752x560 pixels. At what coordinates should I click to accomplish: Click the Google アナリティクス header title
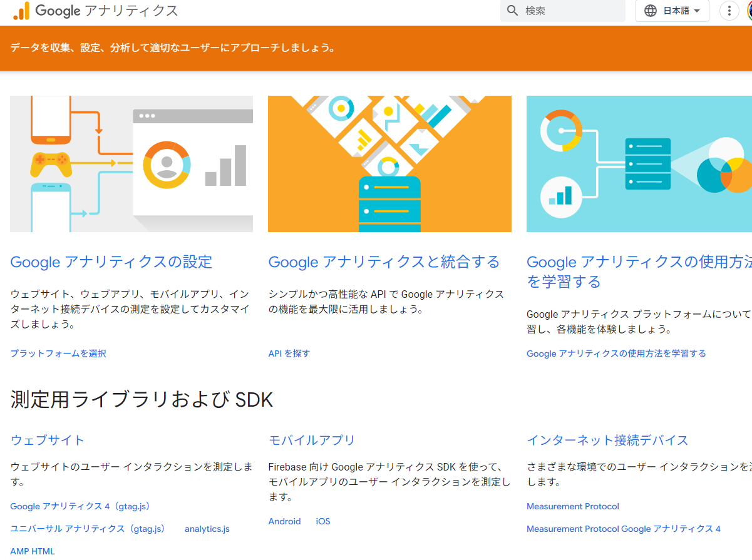106,11
